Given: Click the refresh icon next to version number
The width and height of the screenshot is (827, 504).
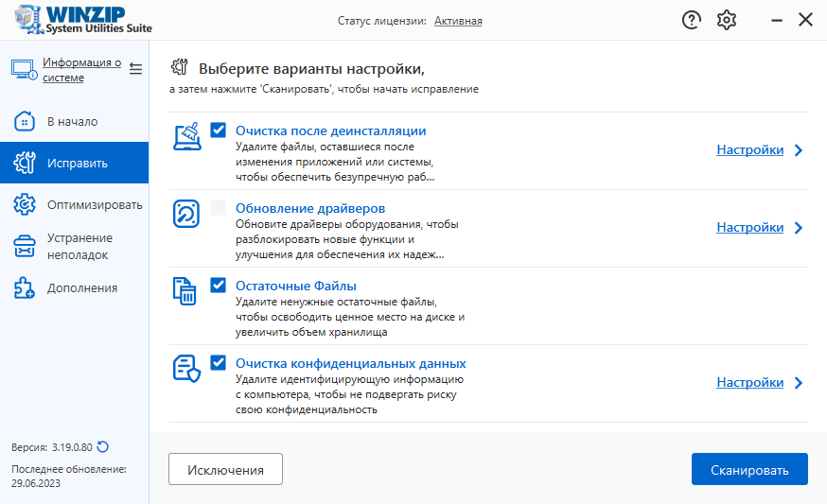Looking at the screenshot, I should [103, 447].
